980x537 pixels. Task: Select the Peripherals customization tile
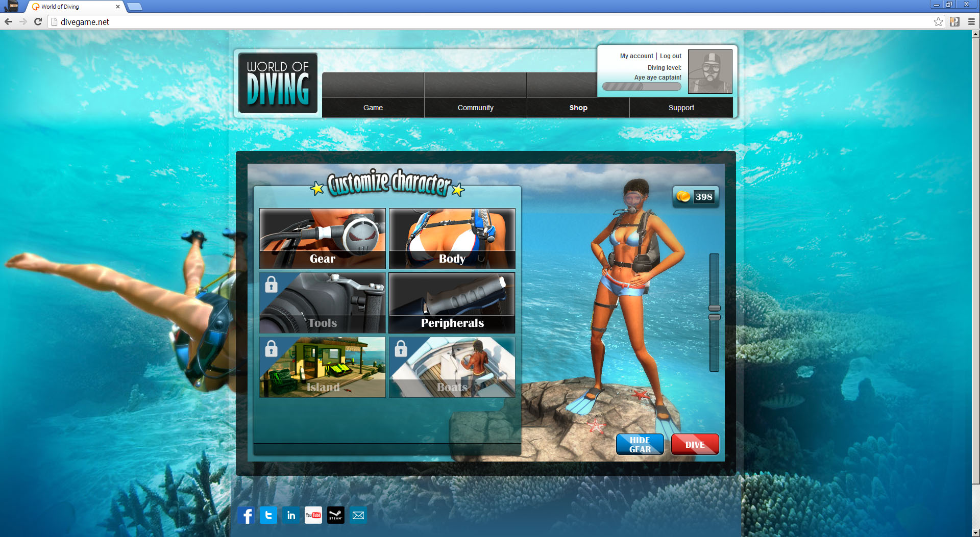(452, 303)
